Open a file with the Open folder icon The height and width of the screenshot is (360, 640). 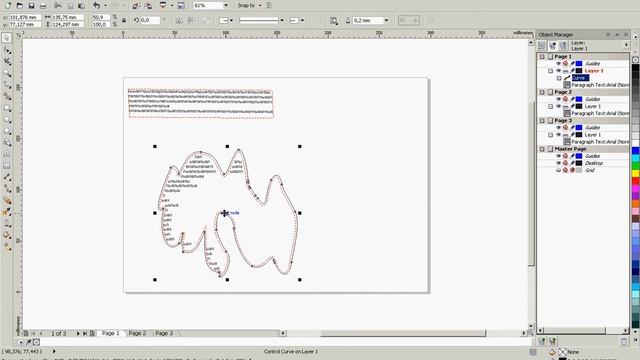[20, 5]
